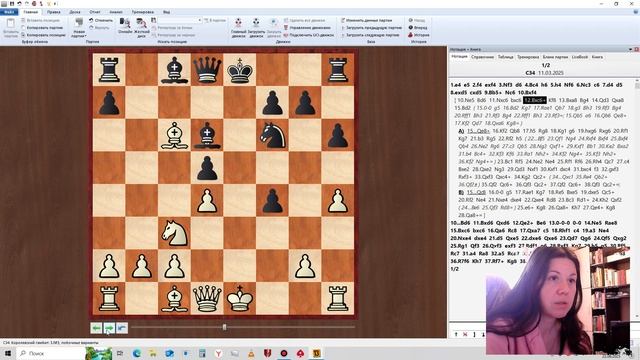
Task: Open the Жесткий диск search icon
Action: 142,28
